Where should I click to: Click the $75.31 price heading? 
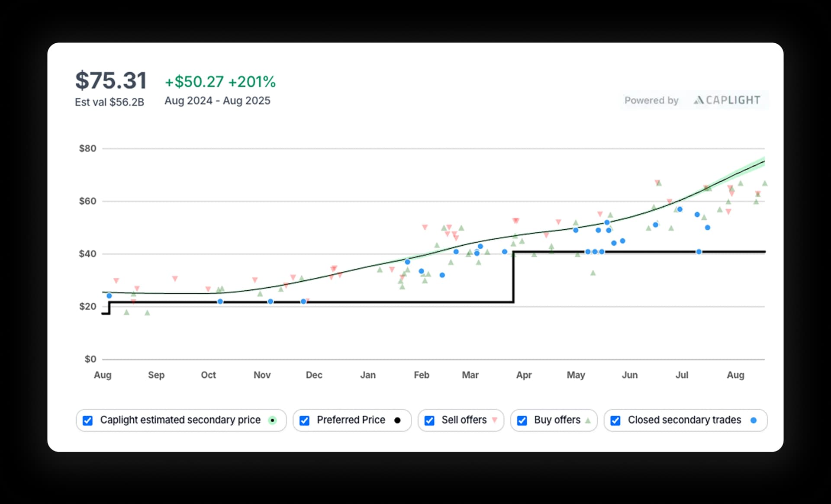coord(111,80)
